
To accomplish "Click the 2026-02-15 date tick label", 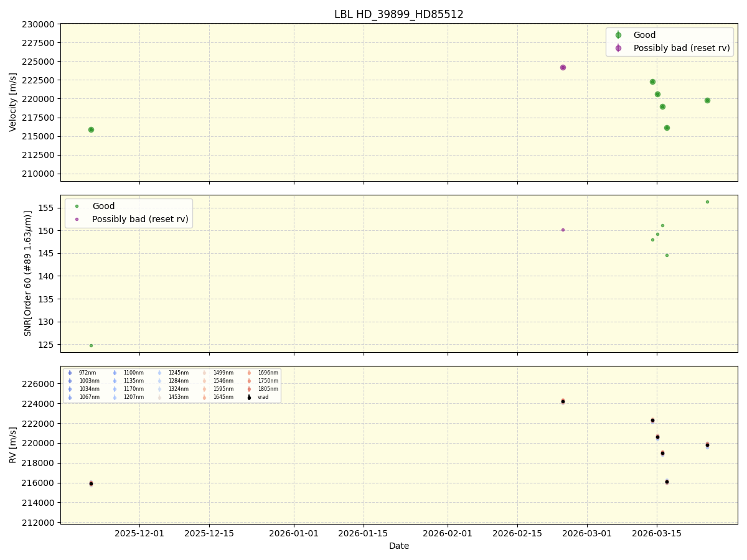I will pyautogui.click(x=518, y=533).
